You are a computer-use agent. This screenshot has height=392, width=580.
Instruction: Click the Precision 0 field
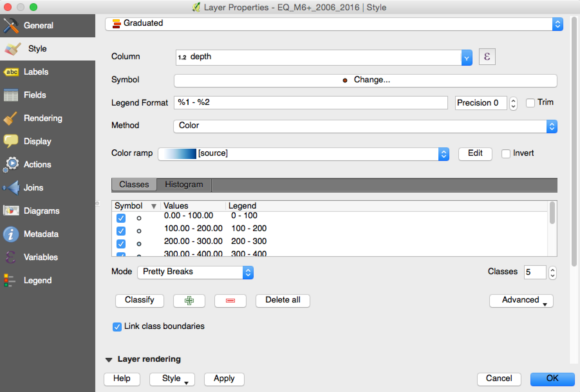pos(481,103)
